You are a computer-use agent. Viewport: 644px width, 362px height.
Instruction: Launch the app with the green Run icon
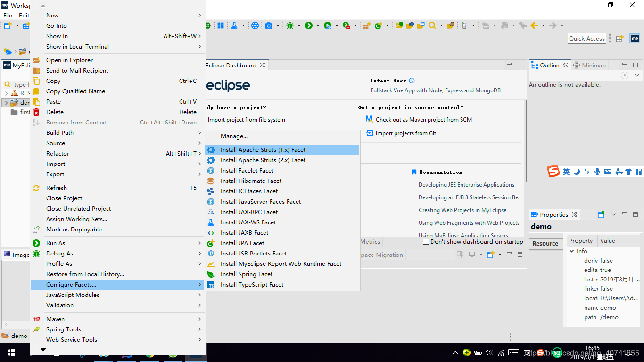[309, 25]
